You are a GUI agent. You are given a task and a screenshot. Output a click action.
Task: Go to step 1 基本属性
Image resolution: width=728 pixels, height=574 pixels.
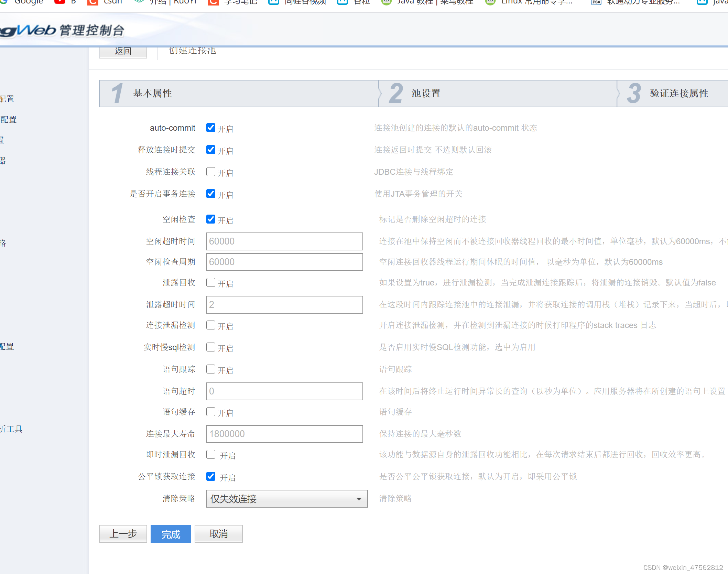point(153,94)
